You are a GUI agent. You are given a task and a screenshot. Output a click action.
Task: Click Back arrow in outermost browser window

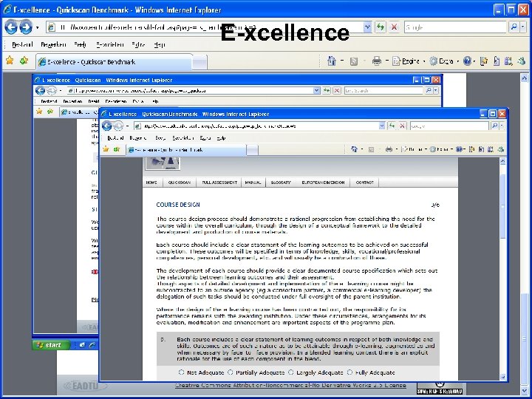point(11,27)
